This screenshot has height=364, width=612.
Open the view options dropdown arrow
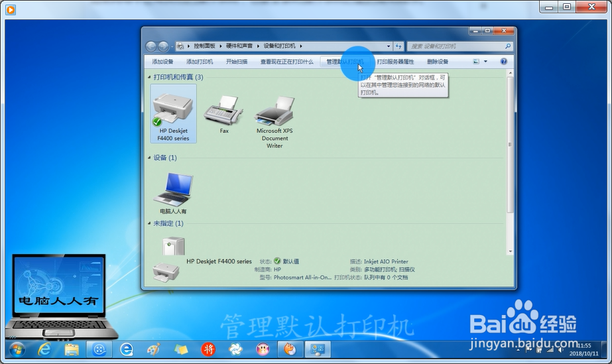click(x=485, y=61)
